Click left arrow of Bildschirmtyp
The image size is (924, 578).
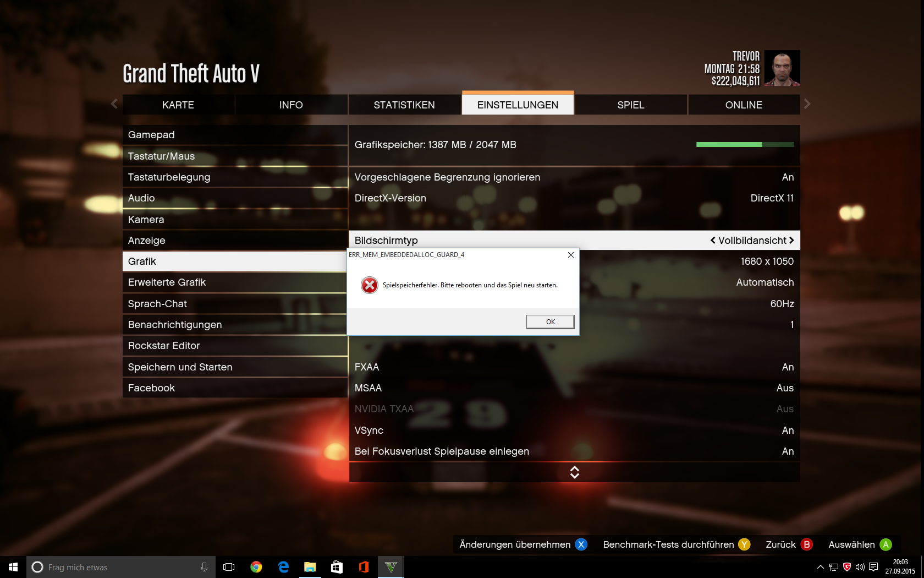[x=713, y=241]
